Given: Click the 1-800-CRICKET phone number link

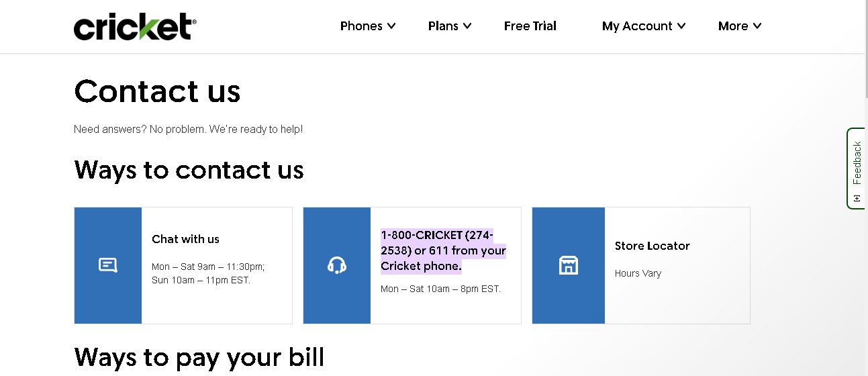Looking at the screenshot, I should click(x=443, y=250).
